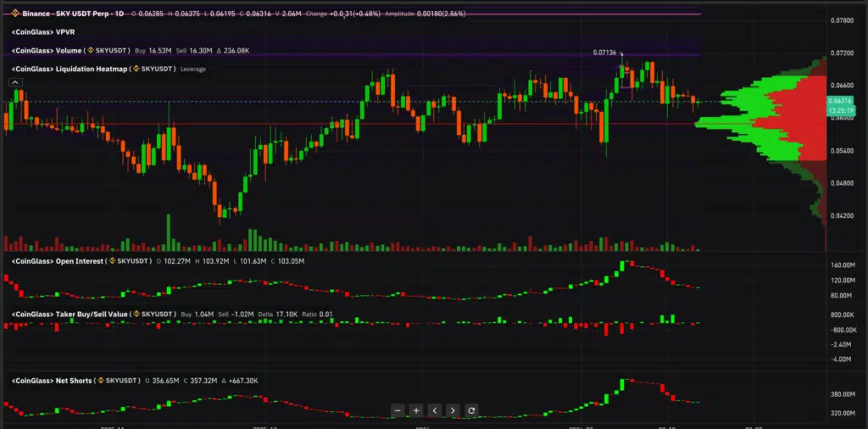Click the current price tag 0.06316
The height and width of the screenshot is (429, 868).
(x=838, y=101)
